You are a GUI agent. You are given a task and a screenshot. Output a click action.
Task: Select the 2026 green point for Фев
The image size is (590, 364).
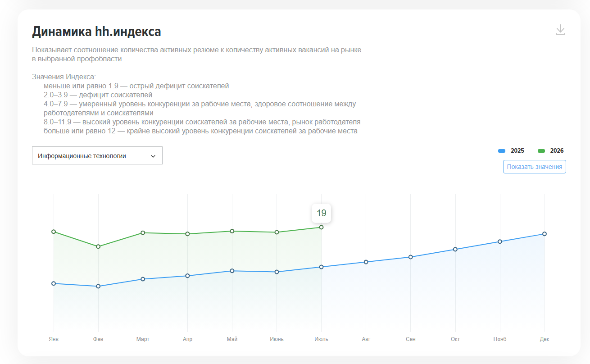tap(98, 246)
